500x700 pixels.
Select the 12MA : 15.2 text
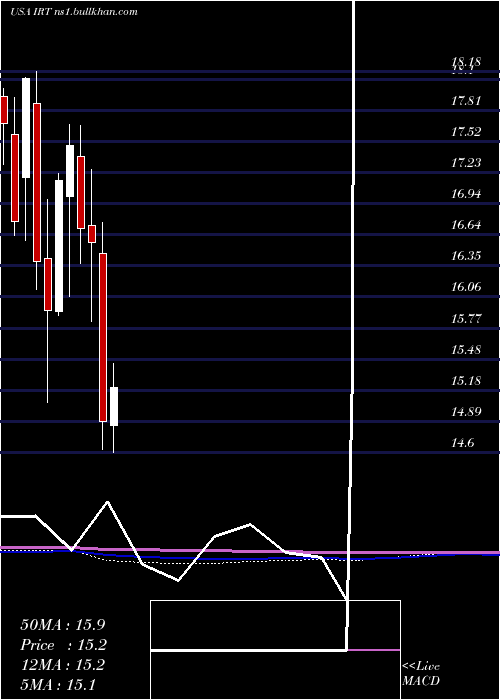[x=62, y=665]
